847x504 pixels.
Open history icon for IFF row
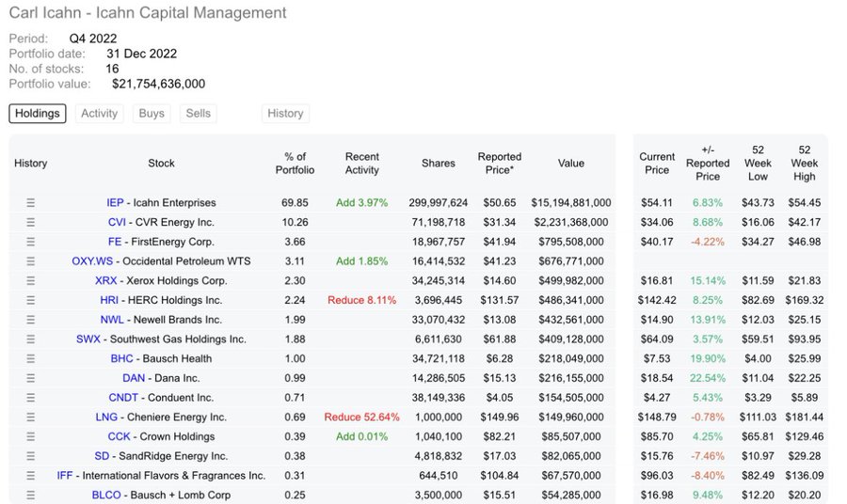(x=31, y=476)
